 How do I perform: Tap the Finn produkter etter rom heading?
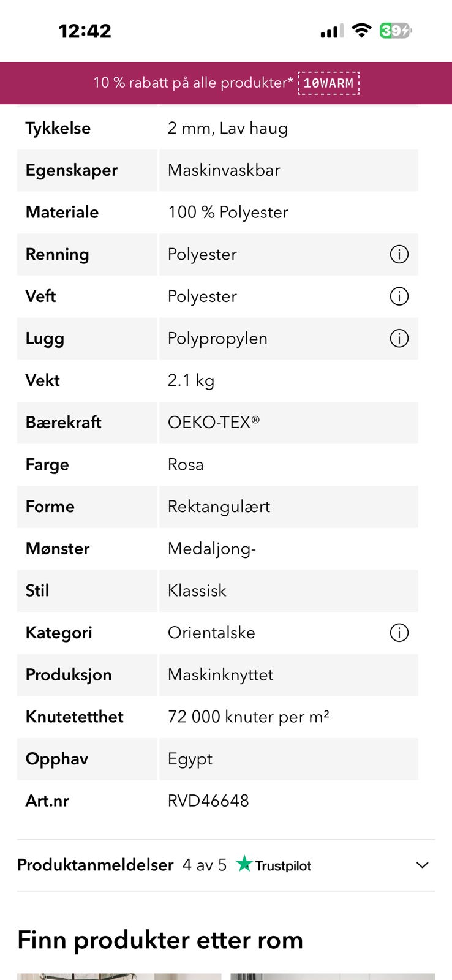coord(160,940)
